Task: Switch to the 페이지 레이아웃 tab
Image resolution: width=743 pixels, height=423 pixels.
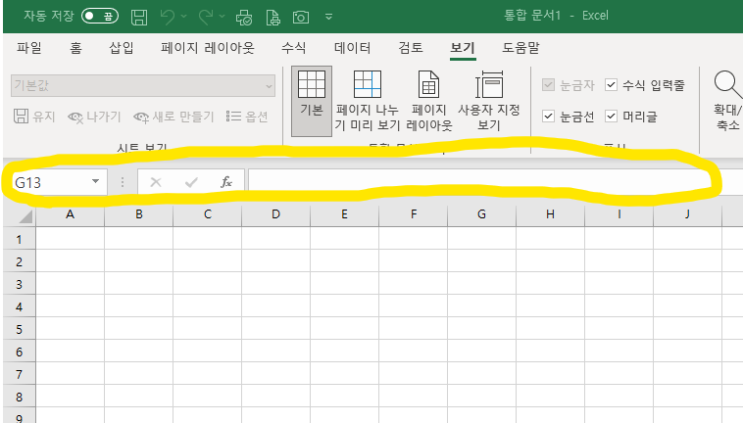Action: pyautogui.click(x=208, y=48)
